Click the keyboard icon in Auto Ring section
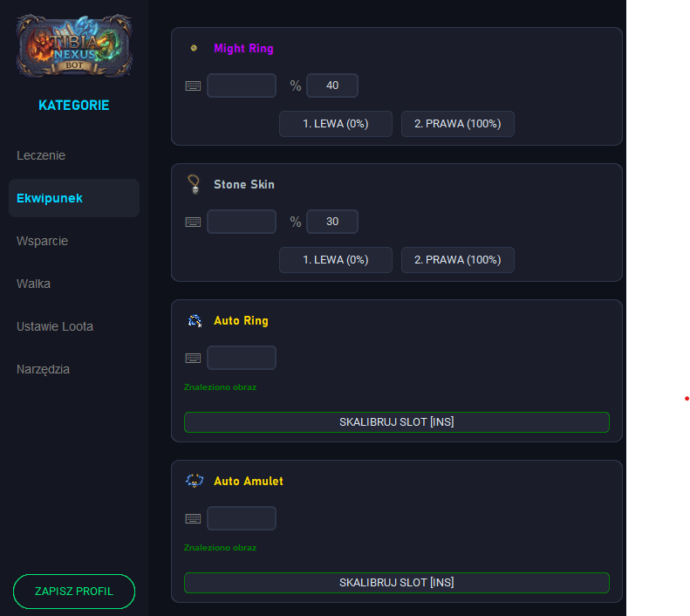 (193, 358)
